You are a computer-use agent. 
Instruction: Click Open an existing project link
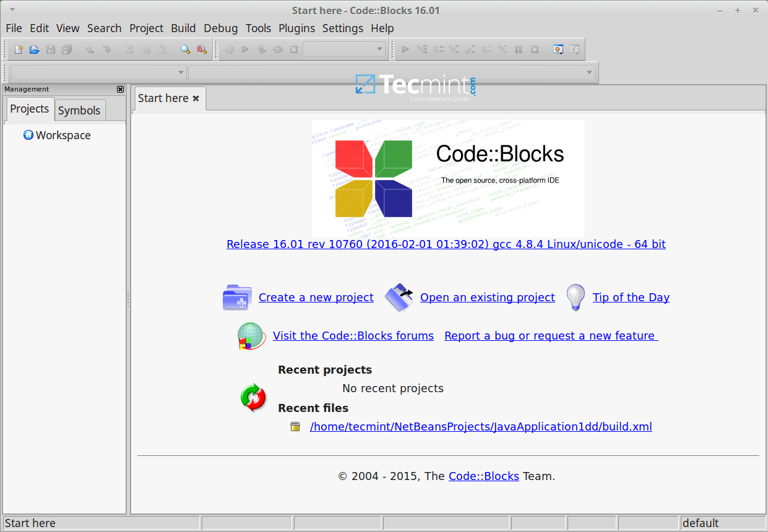(x=487, y=298)
